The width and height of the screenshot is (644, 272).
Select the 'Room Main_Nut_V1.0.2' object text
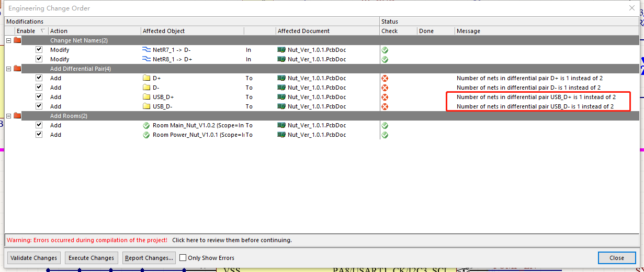click(x=198, y=125)
